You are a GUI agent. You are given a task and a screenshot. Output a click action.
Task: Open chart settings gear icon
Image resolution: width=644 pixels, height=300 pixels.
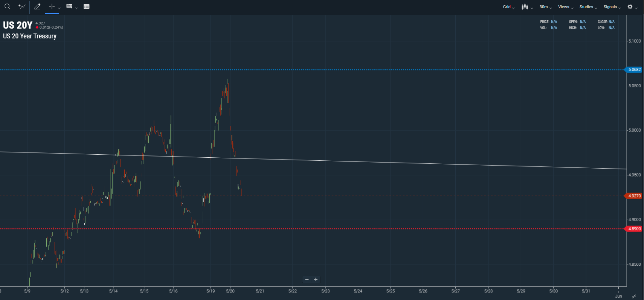point(630,7)
